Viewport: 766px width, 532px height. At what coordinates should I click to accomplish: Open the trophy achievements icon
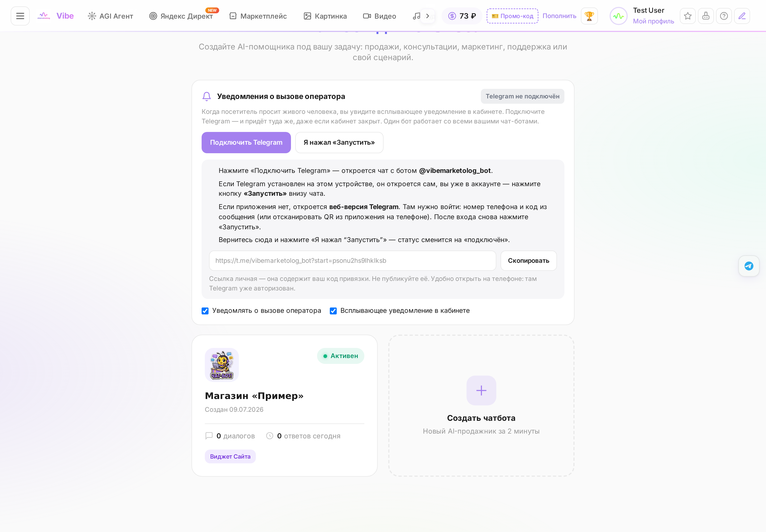pos(589,16)
